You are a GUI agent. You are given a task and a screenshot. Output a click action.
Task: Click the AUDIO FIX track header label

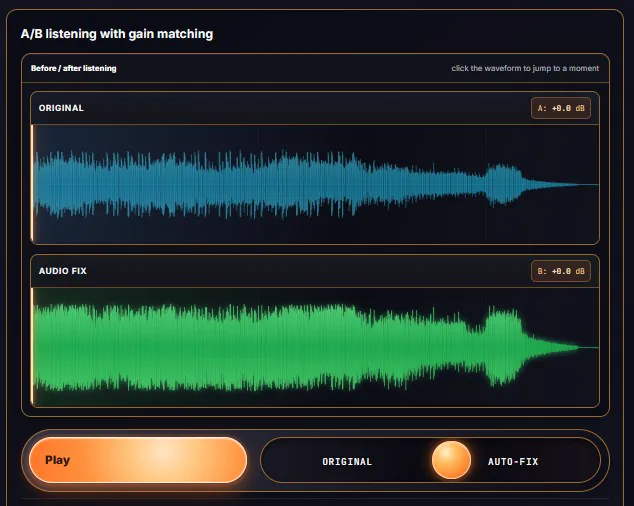pyautogui.click(x=63, y=271)
